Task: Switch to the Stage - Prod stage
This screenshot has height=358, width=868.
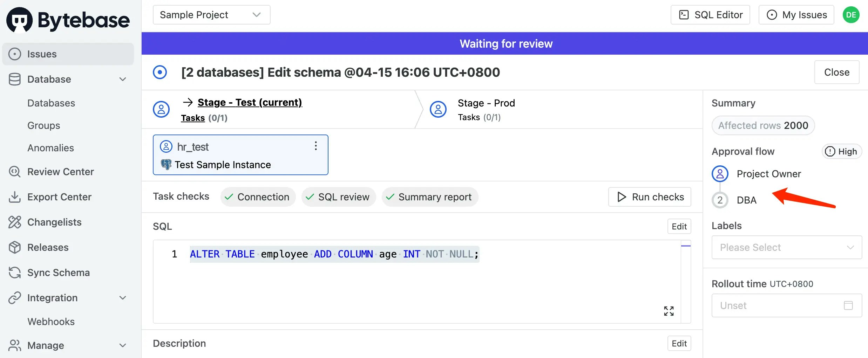Action: [486, 103]
